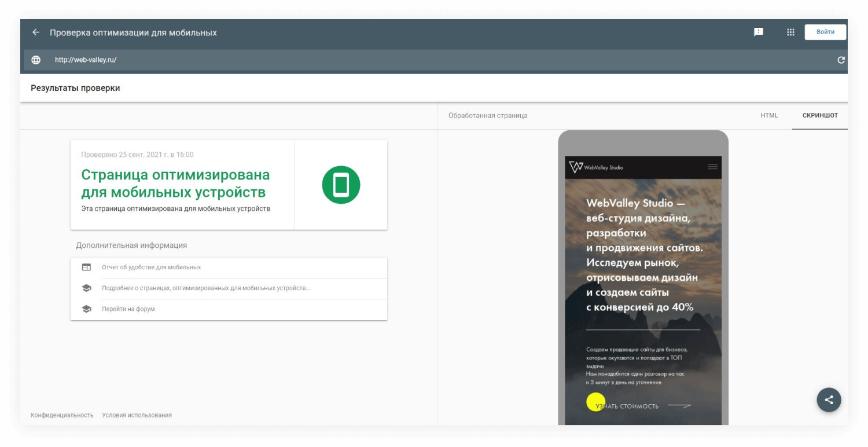Screen dimensions: 868x447
Task: Click the Обработанная страница label
Action: (488, 115)
